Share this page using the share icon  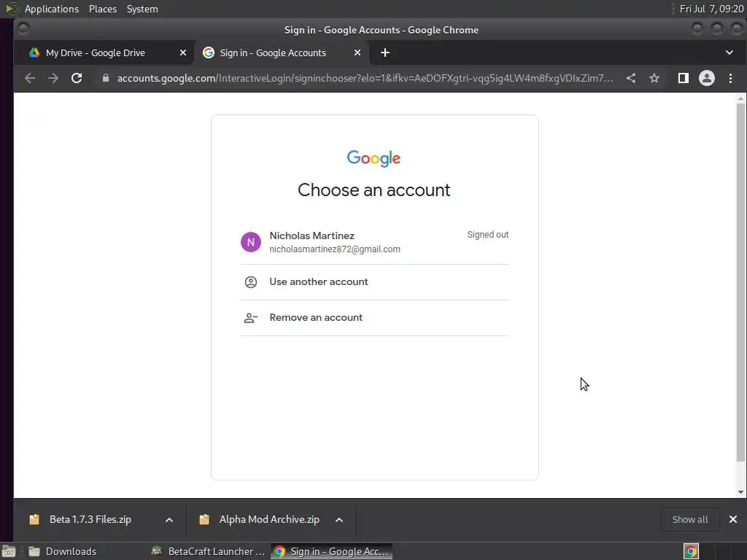[631, 78]
